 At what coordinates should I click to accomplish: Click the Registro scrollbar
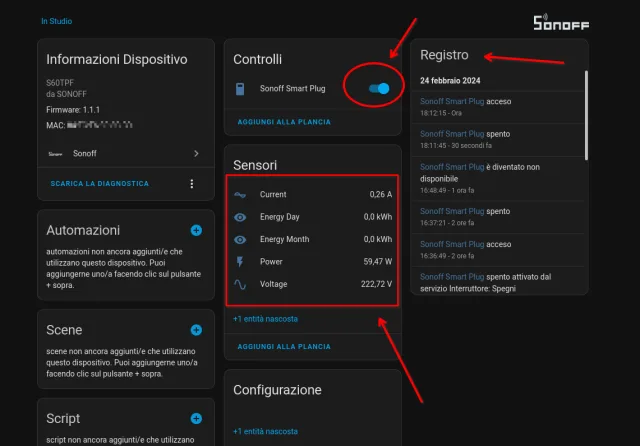point(586,115)
